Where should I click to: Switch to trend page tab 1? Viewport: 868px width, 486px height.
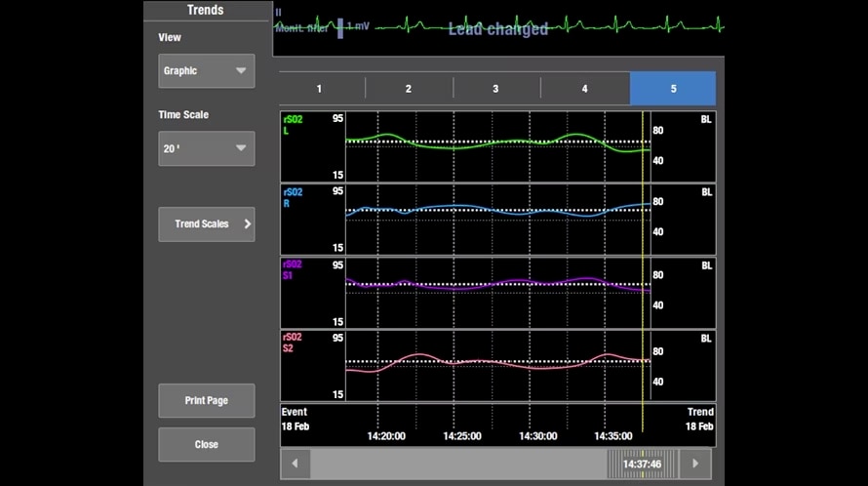point(320,89)
